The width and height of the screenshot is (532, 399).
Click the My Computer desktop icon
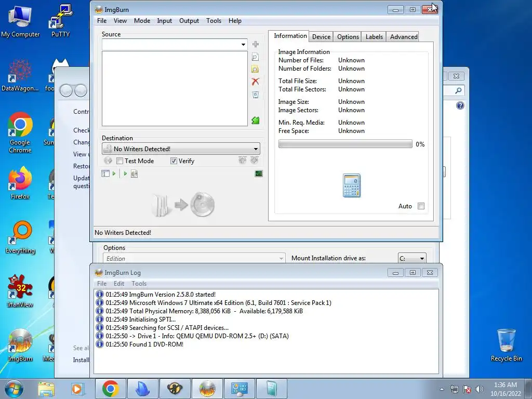click(x=20, y=20)
